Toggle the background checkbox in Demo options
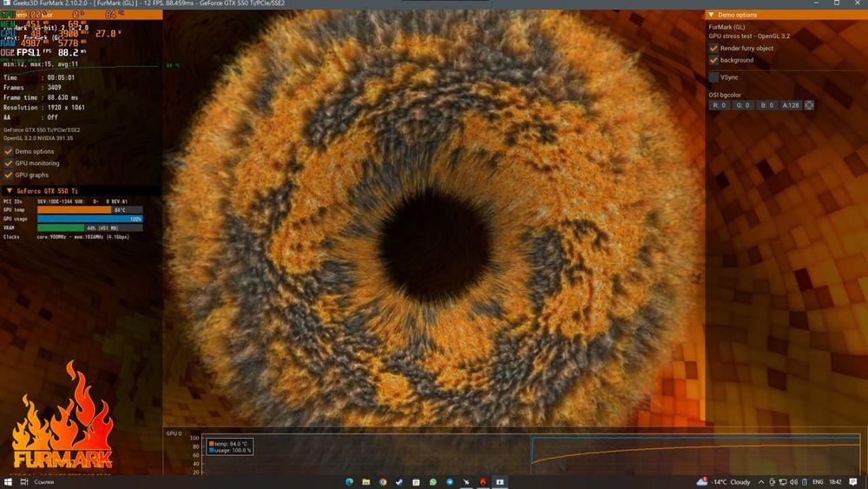 coord(713,60)
